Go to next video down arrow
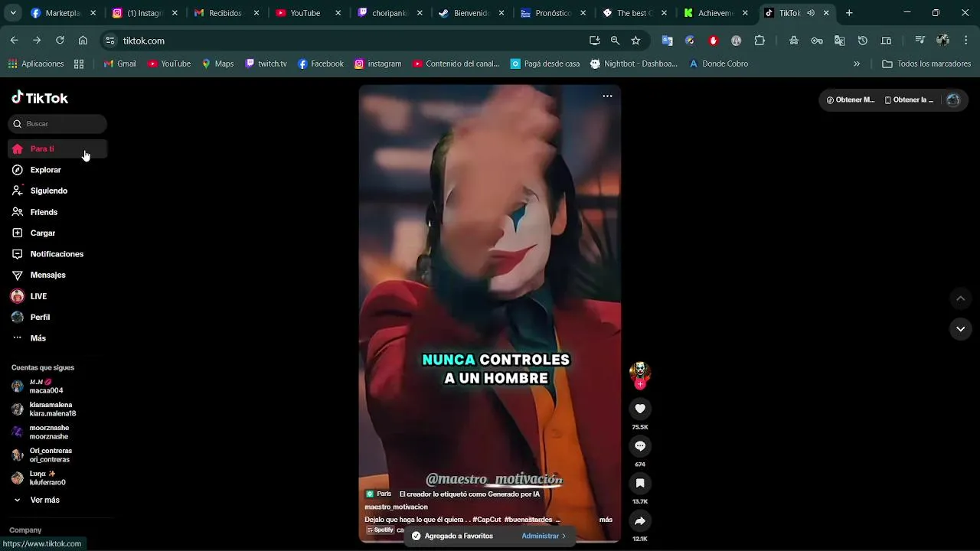Image resolution: width=980 pixels, height=551 pixels. 960,328
